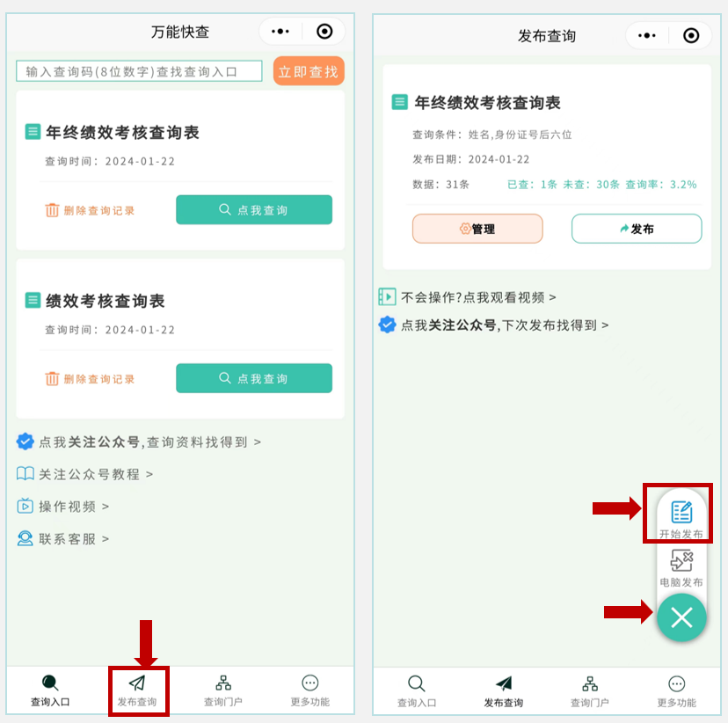Click the orange 立即查找 button
Screen dimensions: 728x723
309,71
